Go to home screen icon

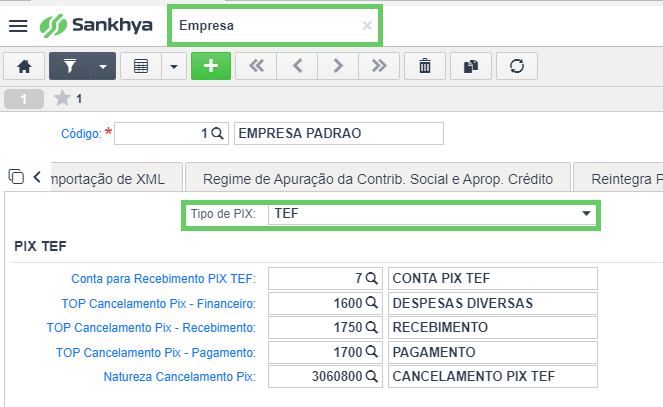(x=24, y=66)
